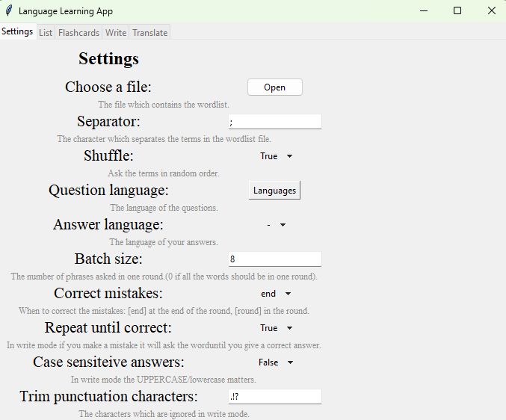Close the Language Learning App window
The width and height of the screenshot is (506, 420).
(492, 10)
